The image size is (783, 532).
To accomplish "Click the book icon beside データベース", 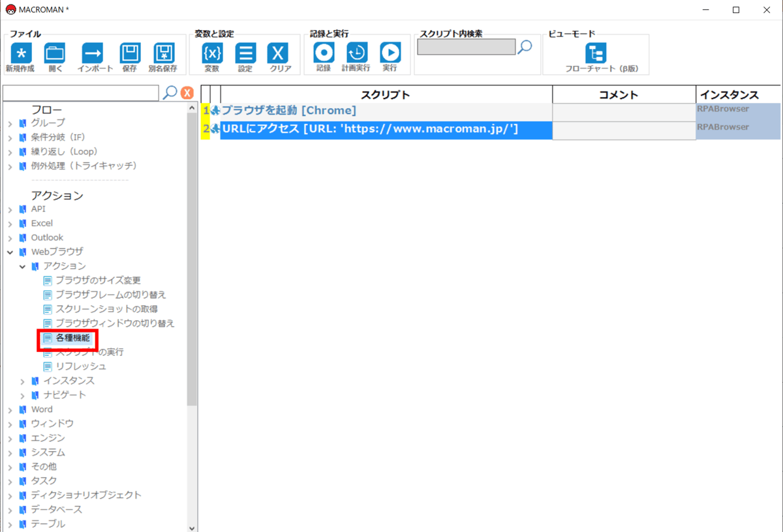I will pos(23,509).
